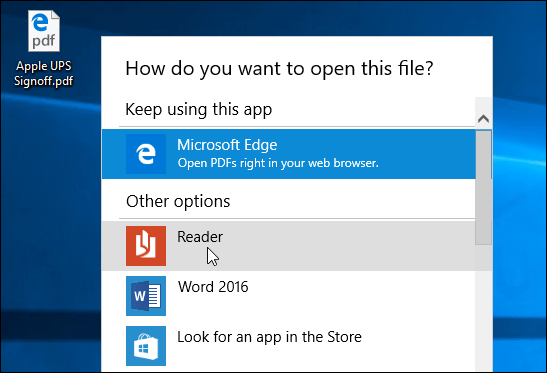547x373 pixels.
Task: Click the Word 2016 app icon
Action: (x=146, y=296)
